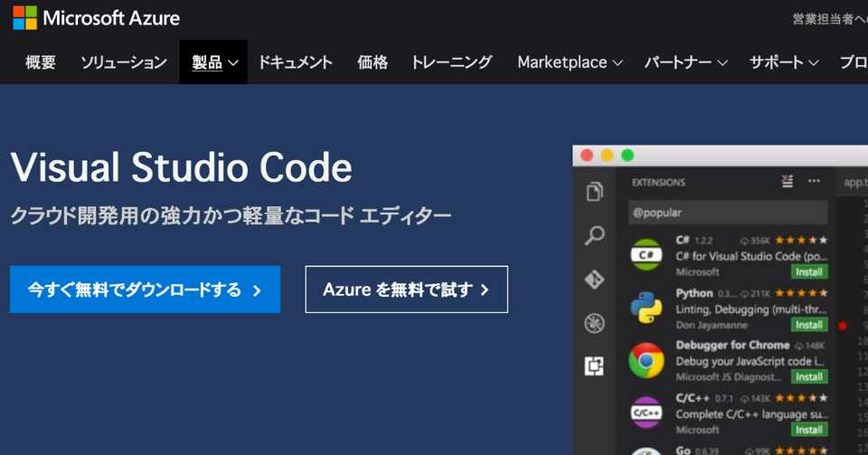Select 'C# for Visual Studio Code' description
This screenshot has width=868, height=455.
(x=751, y=256)
